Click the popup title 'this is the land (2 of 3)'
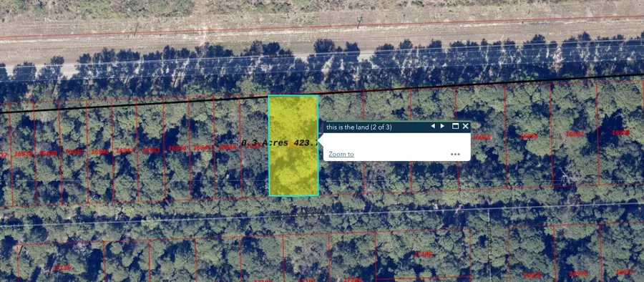 (x=359, y=127)
